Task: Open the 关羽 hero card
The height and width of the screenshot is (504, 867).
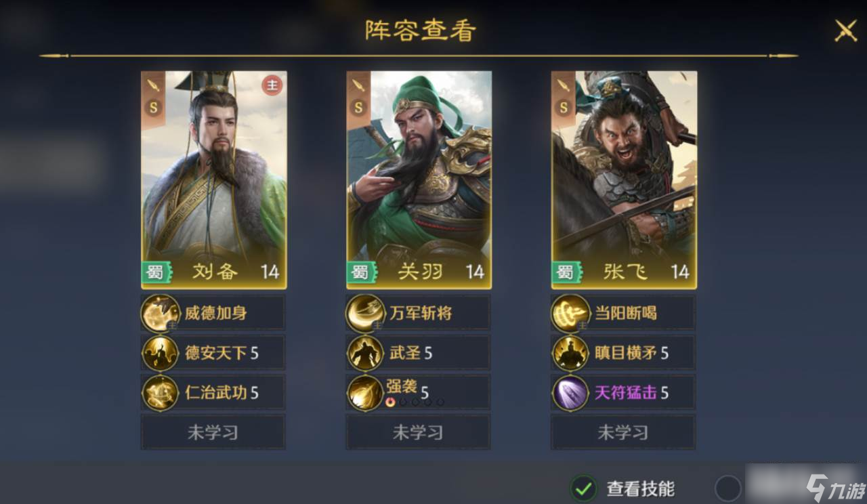Action: (x=419, y=180)
